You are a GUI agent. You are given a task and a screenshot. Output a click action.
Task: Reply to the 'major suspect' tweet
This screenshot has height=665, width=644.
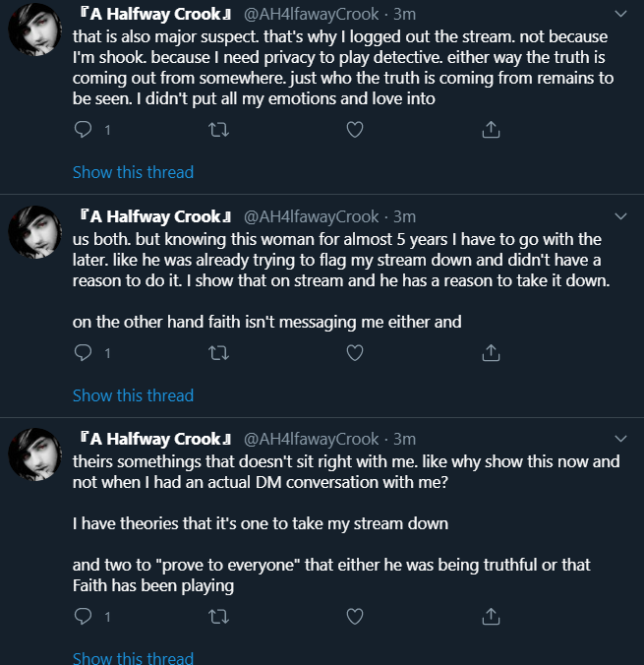point(83,129)
